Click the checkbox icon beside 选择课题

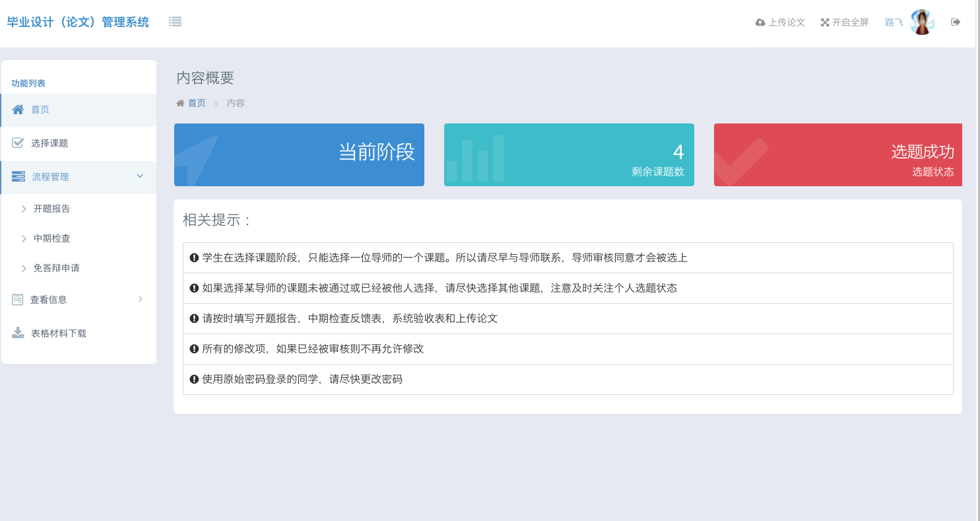(18, 143)
